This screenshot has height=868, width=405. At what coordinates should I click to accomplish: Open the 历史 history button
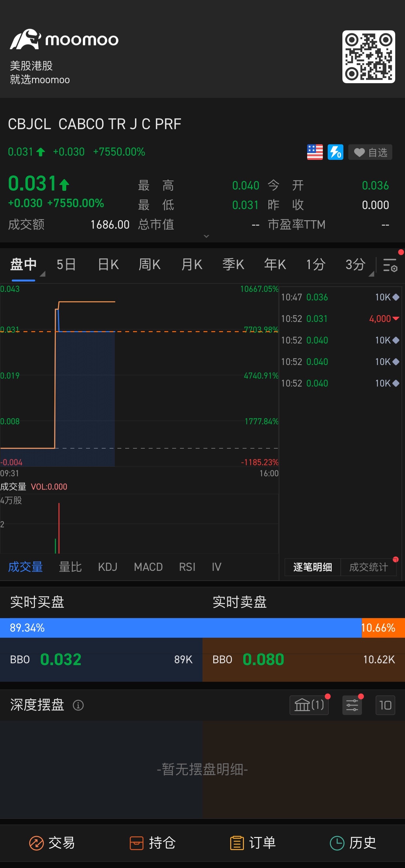(x=353, y=843)
